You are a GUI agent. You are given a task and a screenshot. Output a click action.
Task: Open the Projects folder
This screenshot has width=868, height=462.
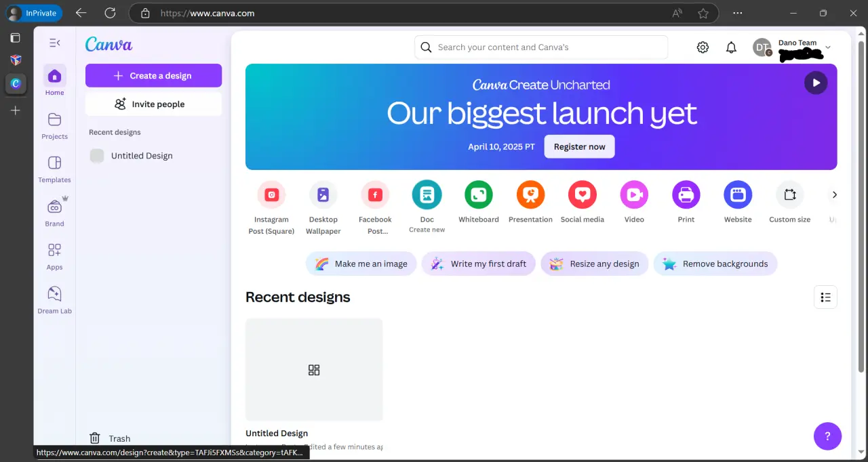55,125
